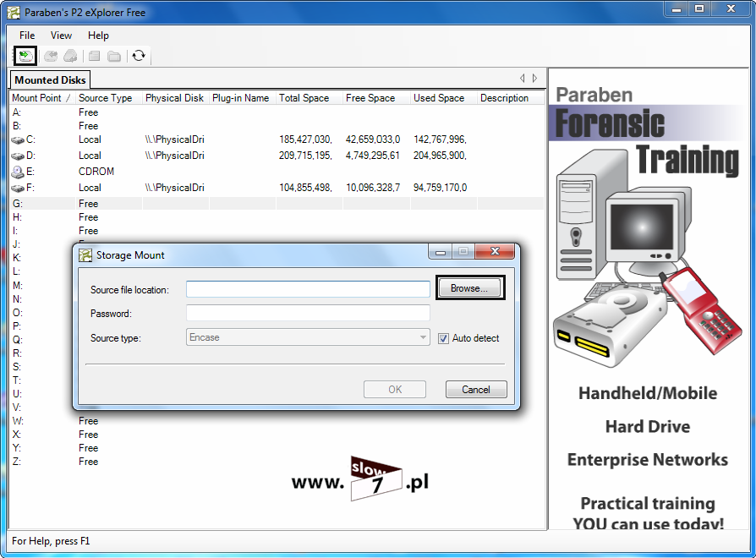Select the Z: mount point row
The width and height of the screenshot is (756, 558).
click(277, 461)
